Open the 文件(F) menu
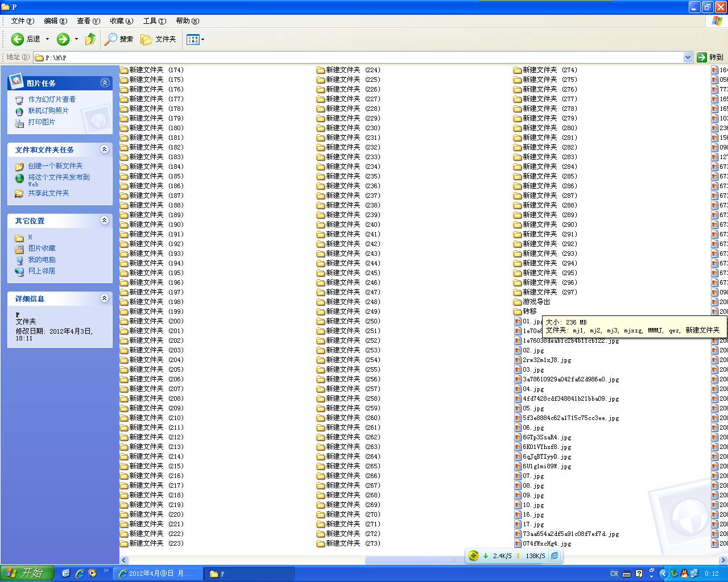 (23, 21)
